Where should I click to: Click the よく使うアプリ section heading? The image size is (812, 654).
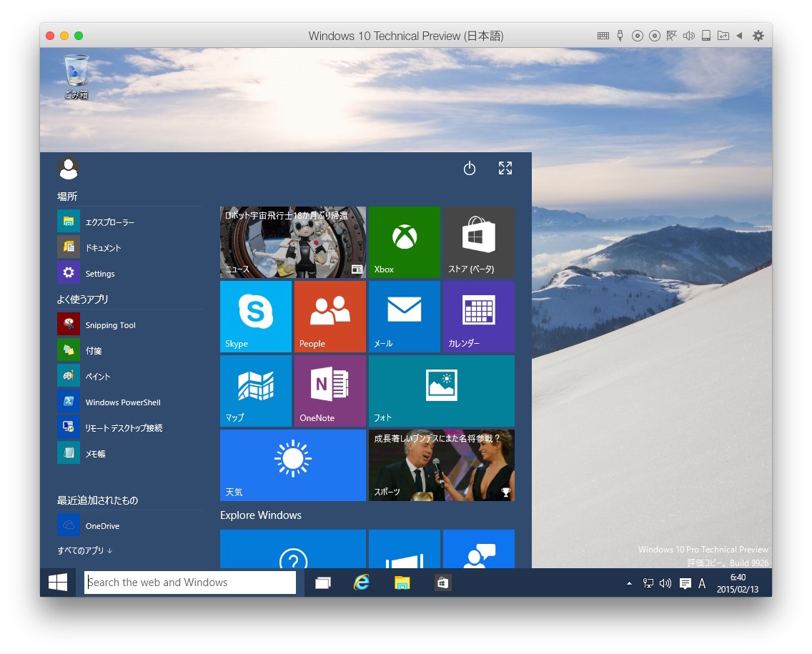[82, 299]
